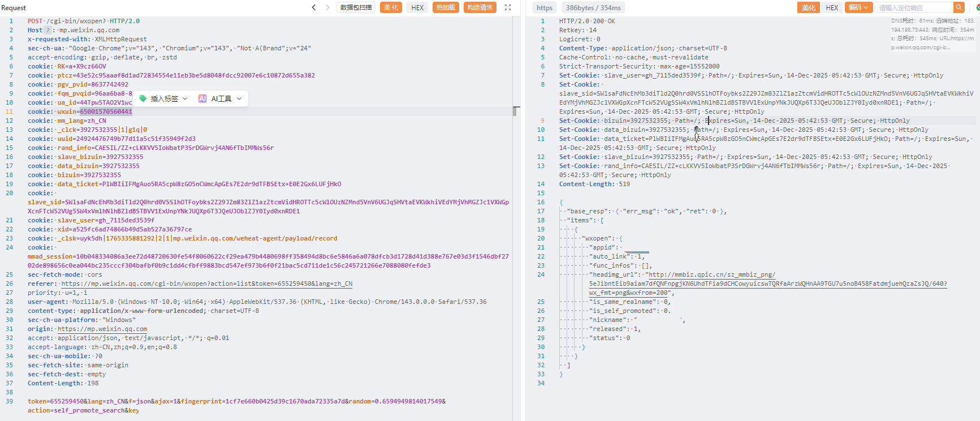Open the referer URL link in request

[206, 284]
